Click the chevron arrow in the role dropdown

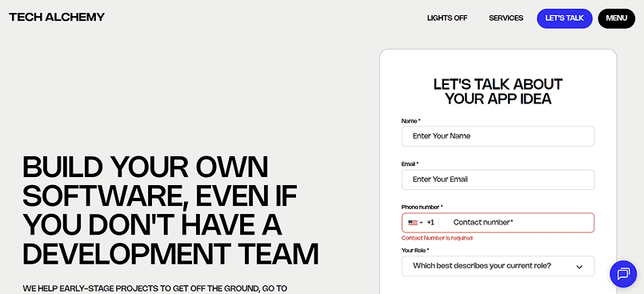pyautogui.click(x=579, y=267)
